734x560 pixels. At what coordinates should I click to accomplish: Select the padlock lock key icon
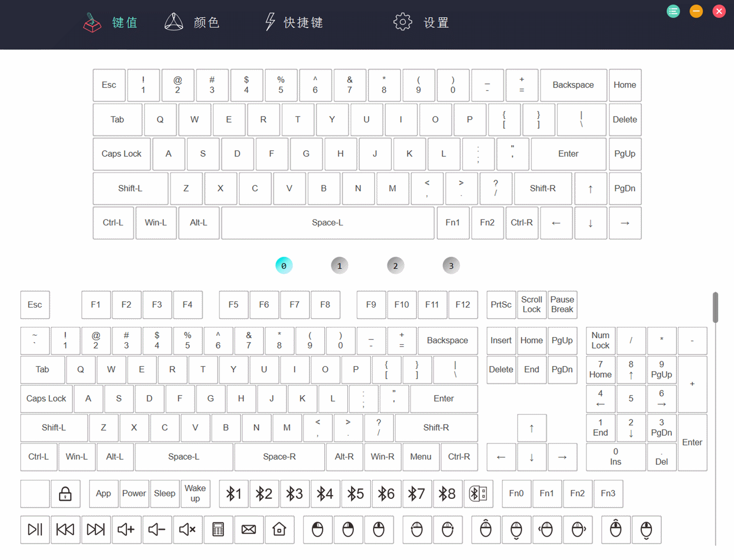point(65,493)
